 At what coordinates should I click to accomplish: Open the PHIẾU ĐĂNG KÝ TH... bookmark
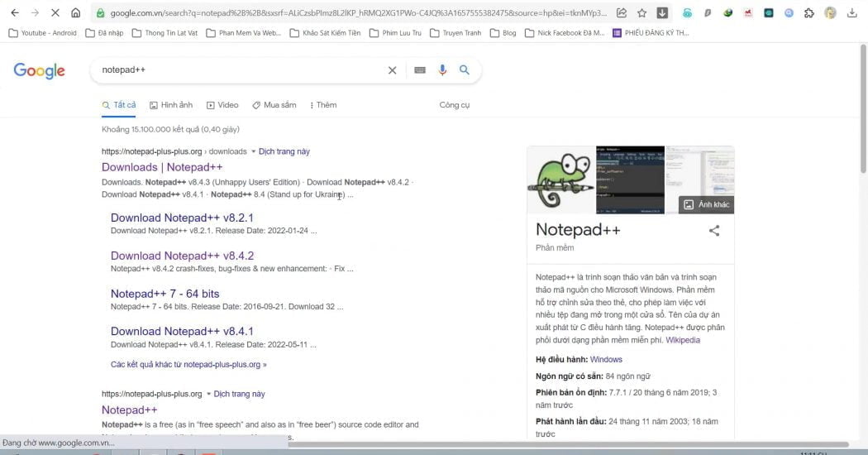point(651,33)
